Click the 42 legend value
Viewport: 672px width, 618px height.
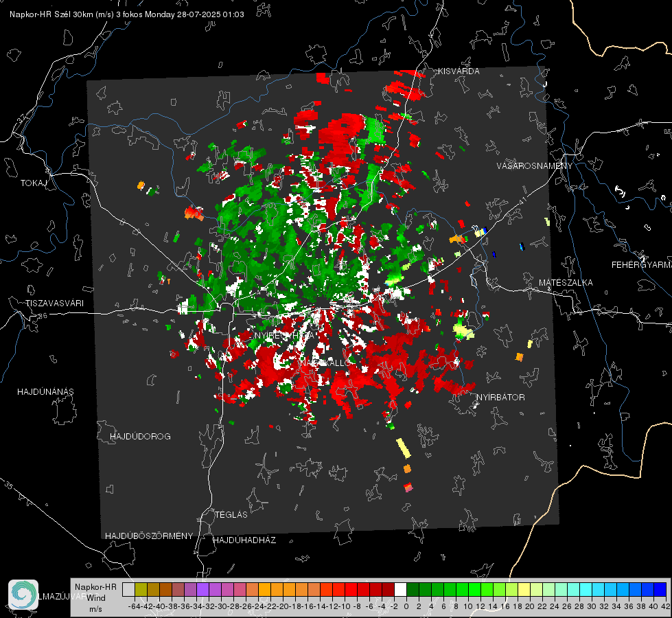point(666,606)
